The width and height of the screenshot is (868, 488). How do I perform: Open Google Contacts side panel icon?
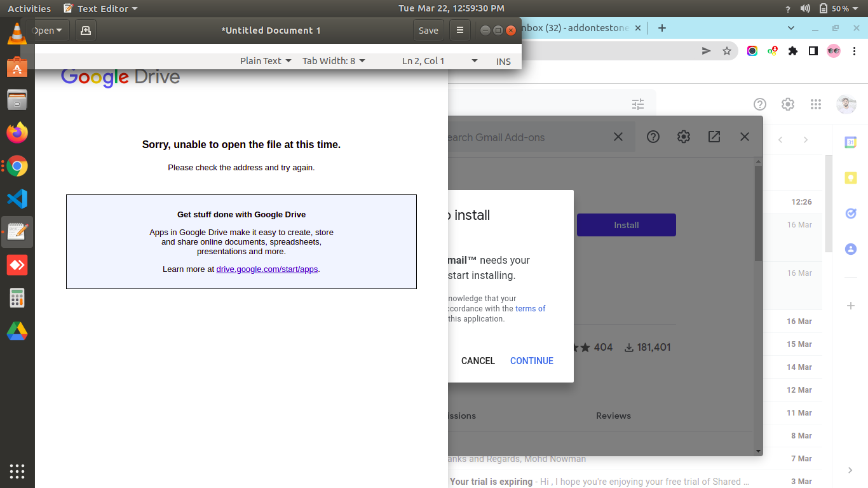pos(851,249)
